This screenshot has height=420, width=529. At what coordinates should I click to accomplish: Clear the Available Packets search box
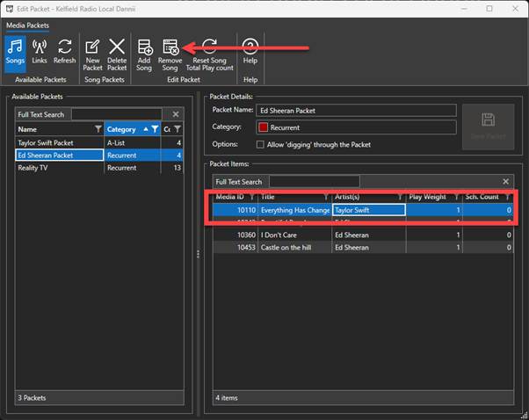tap(176, 114)
